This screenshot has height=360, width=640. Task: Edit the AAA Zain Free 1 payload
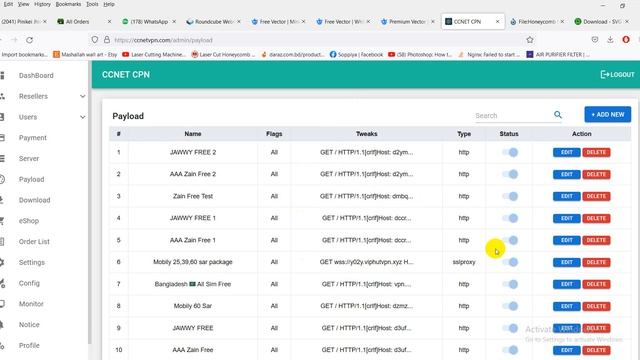pyautogui.click(x=567, y=240)
